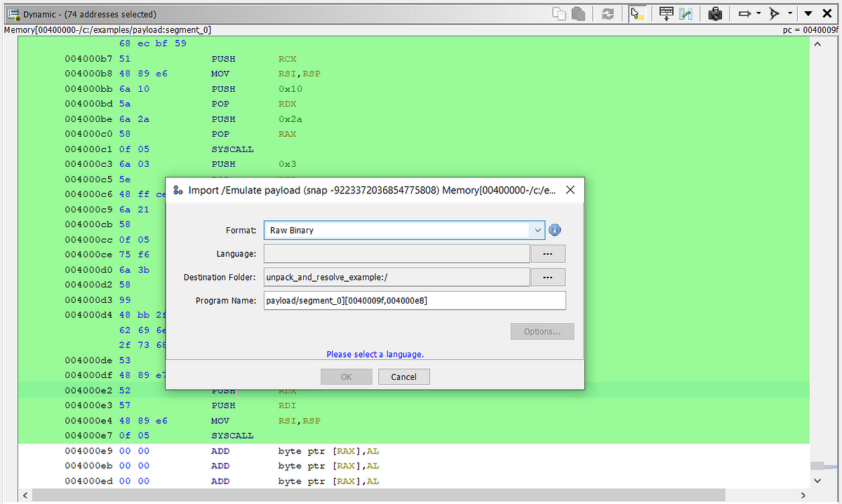Click the browse button beside Destination Folder
The image size is (842, 504).
(x=548, y=277)
